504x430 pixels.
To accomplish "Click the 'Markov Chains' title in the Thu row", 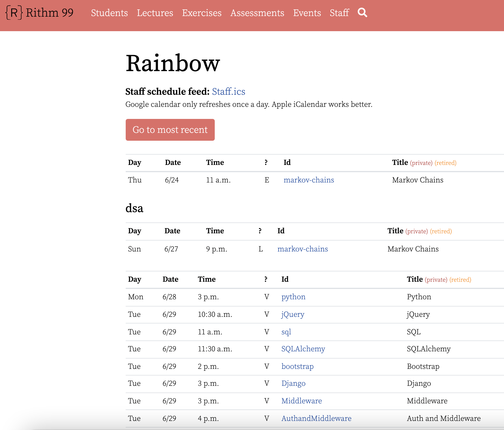I will (418, 180).
